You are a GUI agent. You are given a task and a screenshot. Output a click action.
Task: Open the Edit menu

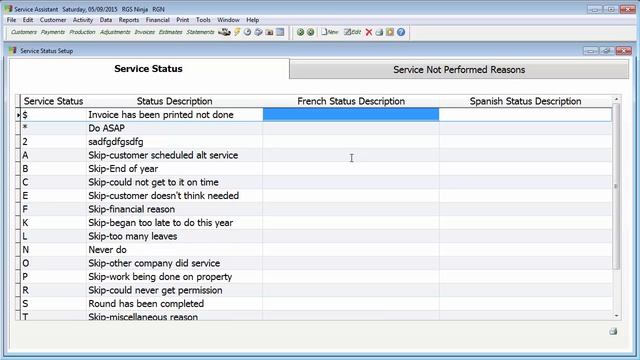pos(28,20)
